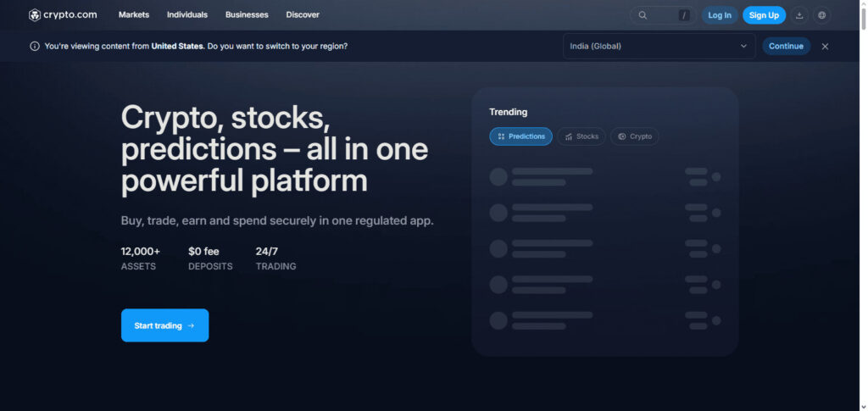Click the Log In button

click(x=720, y=15)
